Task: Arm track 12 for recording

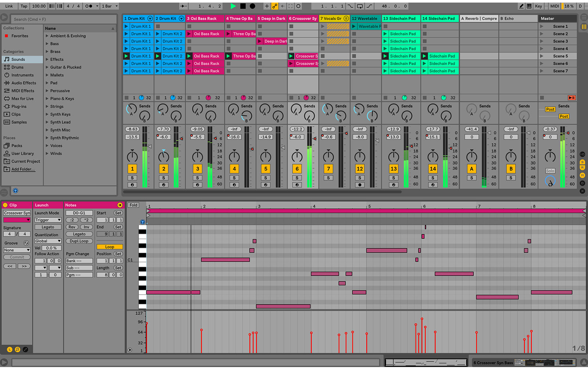Action: (360, 185)
